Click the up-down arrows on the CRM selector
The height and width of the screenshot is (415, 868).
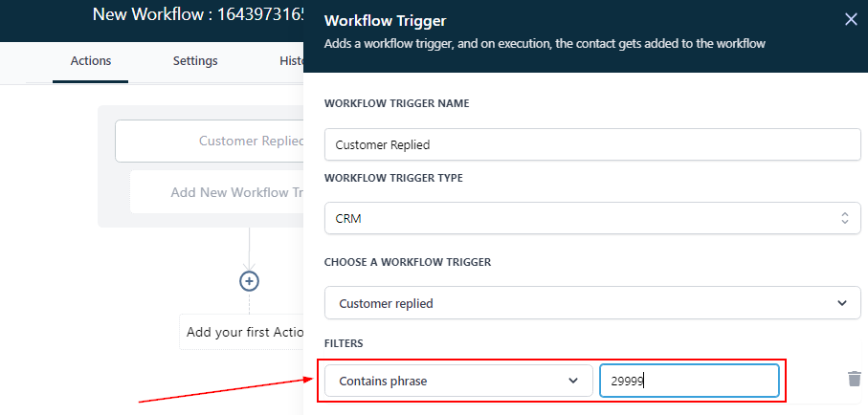tap(844, 219)
